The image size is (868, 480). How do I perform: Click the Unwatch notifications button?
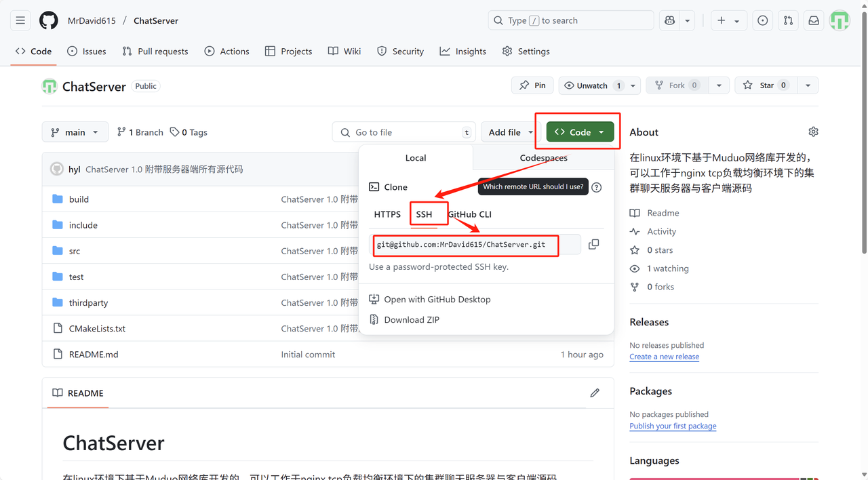pos(592,85)
